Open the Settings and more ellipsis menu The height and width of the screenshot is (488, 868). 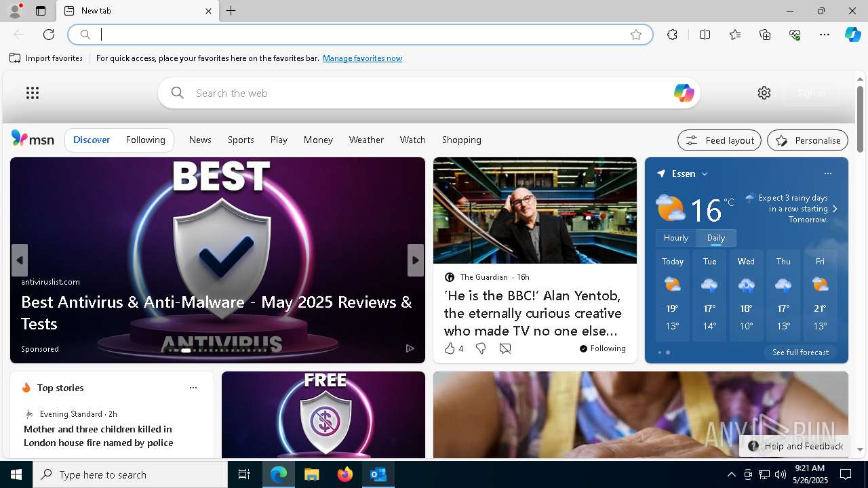click(x=825, y=35)
